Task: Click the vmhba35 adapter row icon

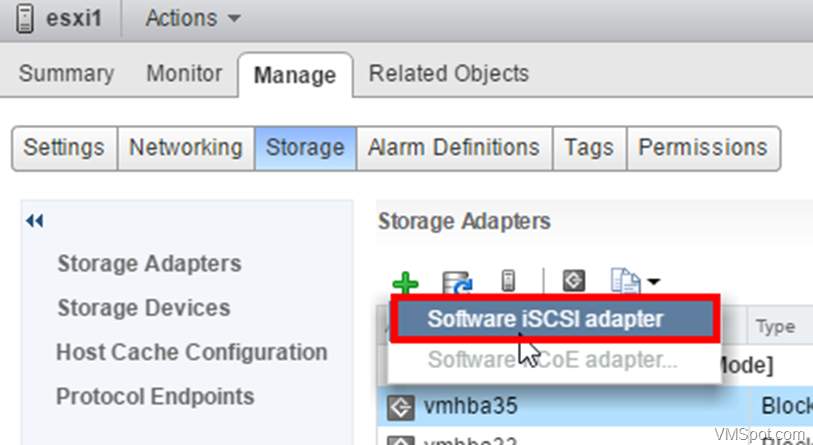Action: pyautogui.click(x=401, y=407)
